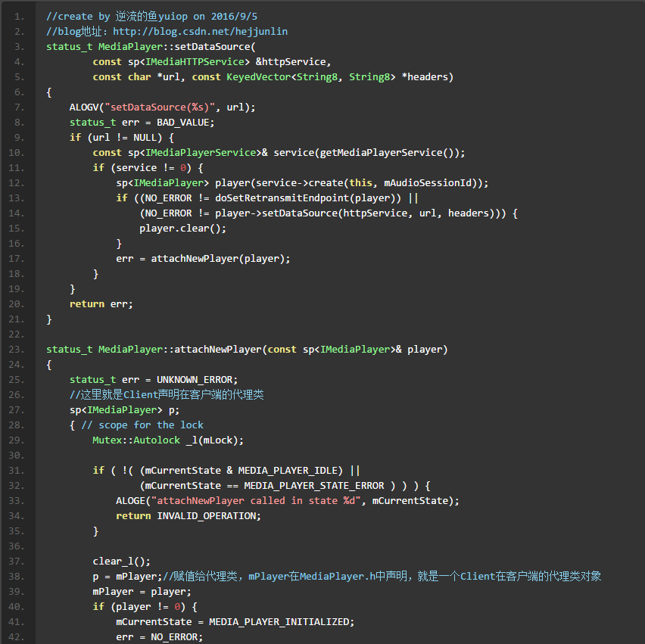Screen dimensions: 645x644
Task: Click 'Mutex::Autolock' on line 29
Action: (x=136, y=440)
